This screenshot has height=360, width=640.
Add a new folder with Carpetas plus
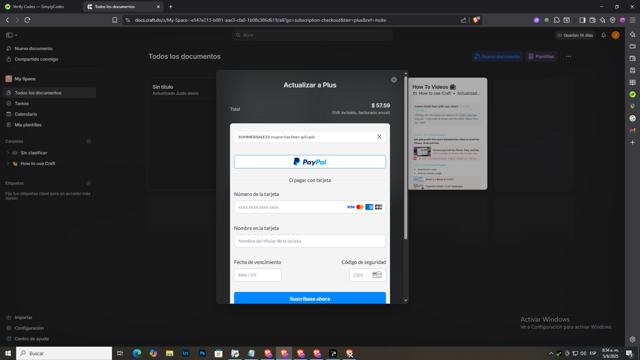pos(89,141)
